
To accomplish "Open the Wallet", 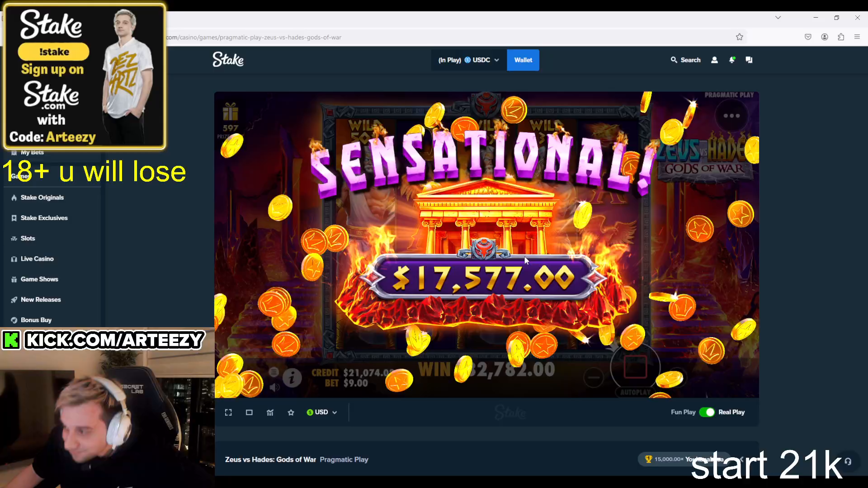I will (523, 60).
